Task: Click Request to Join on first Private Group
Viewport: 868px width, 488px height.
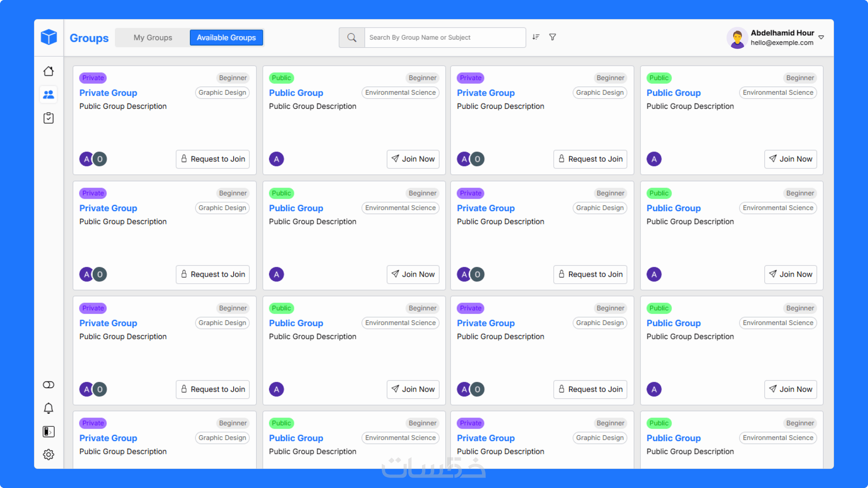Action: pos(213,159)
